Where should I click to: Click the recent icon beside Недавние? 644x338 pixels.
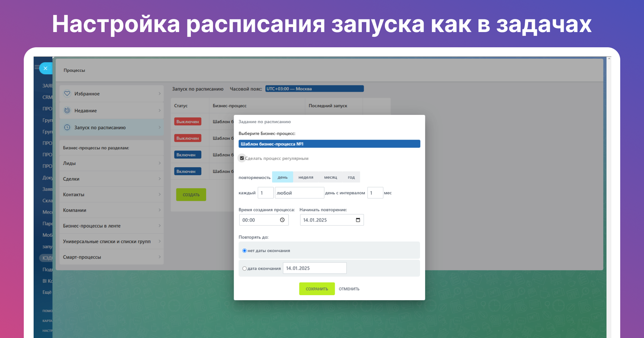(x=67, y=110)
